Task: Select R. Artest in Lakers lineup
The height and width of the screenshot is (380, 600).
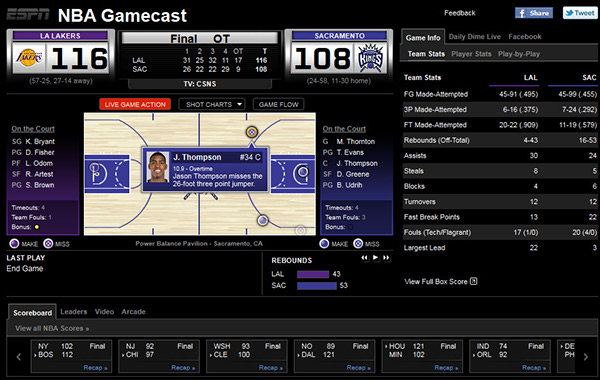Action: (39, 174)
